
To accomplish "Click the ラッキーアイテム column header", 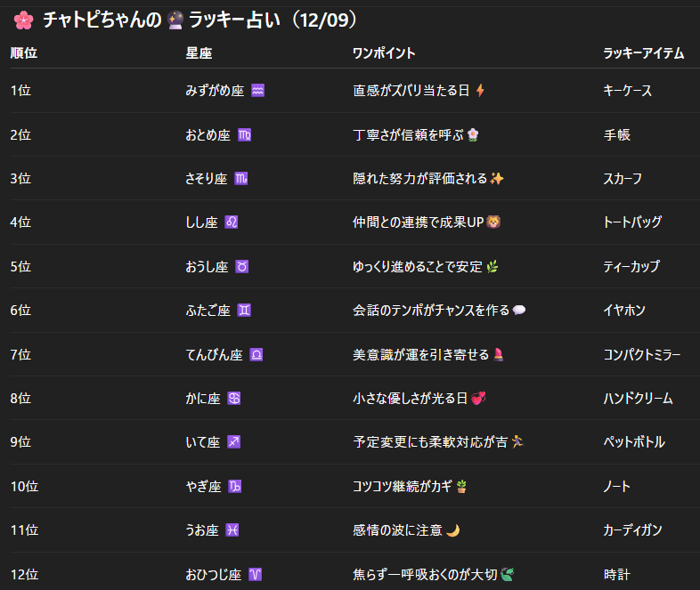I will pyautogui.click(x=643, y=53).
